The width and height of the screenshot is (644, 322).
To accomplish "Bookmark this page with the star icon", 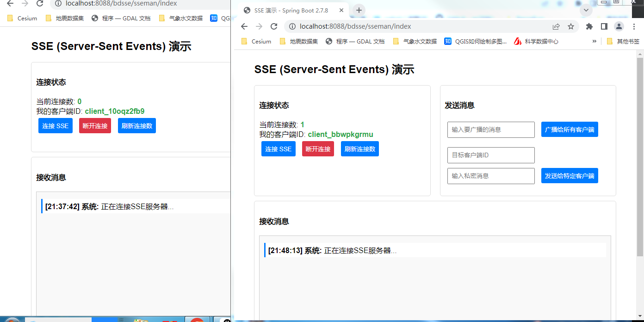I will 571,26.
